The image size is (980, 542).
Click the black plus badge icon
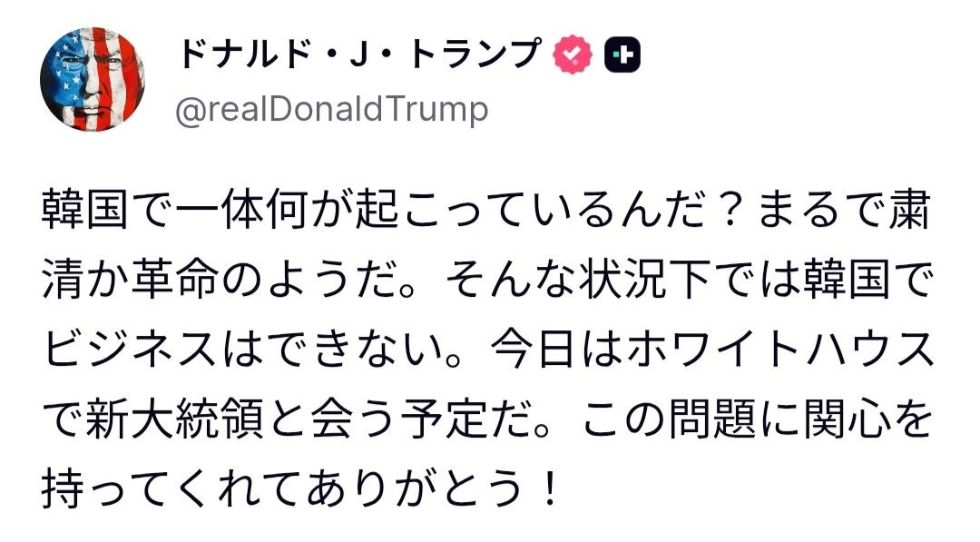622,56
